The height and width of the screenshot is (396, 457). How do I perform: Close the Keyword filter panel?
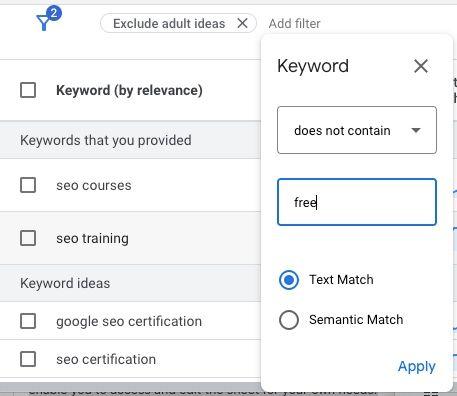point(421,66)
